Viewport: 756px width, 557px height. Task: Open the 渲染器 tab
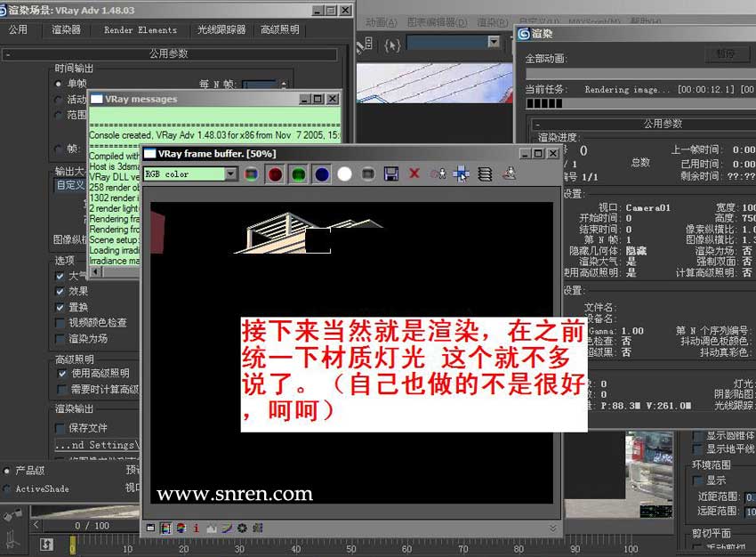pos(67,30)
